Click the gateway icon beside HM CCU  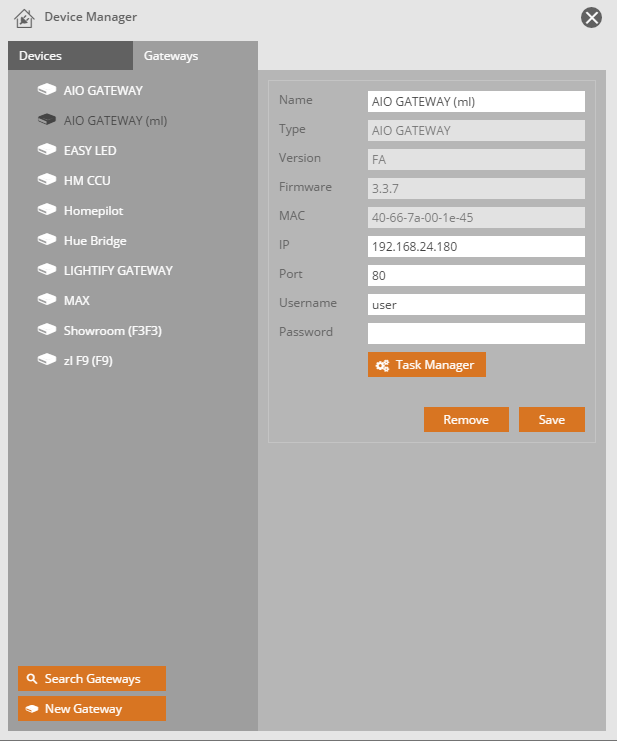[46, 180]
